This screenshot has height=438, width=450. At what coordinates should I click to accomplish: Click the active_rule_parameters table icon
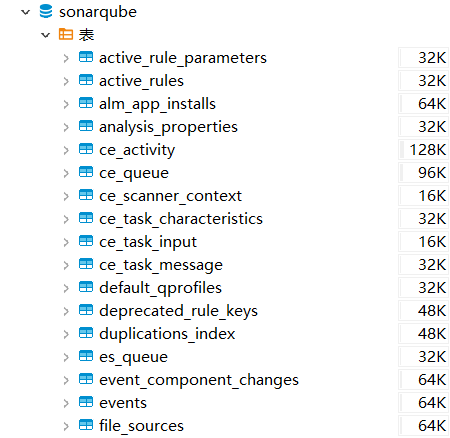click(x=86, y=57)
